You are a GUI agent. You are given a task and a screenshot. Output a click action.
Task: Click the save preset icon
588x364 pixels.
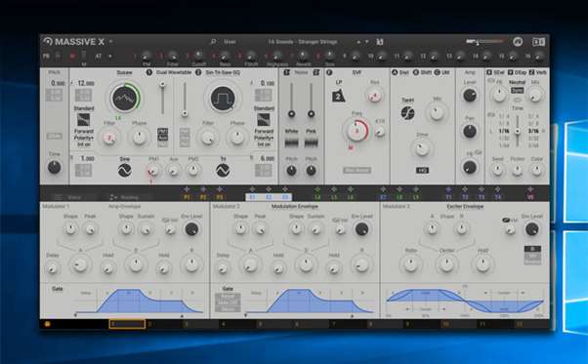click(x=380, y=42)
